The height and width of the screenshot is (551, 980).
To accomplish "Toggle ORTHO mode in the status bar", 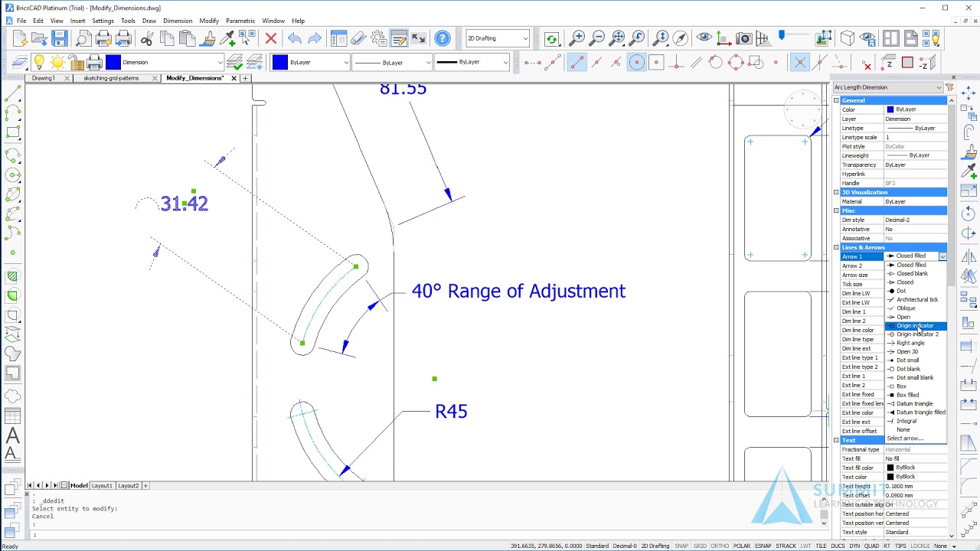I will tap(720, 546).
